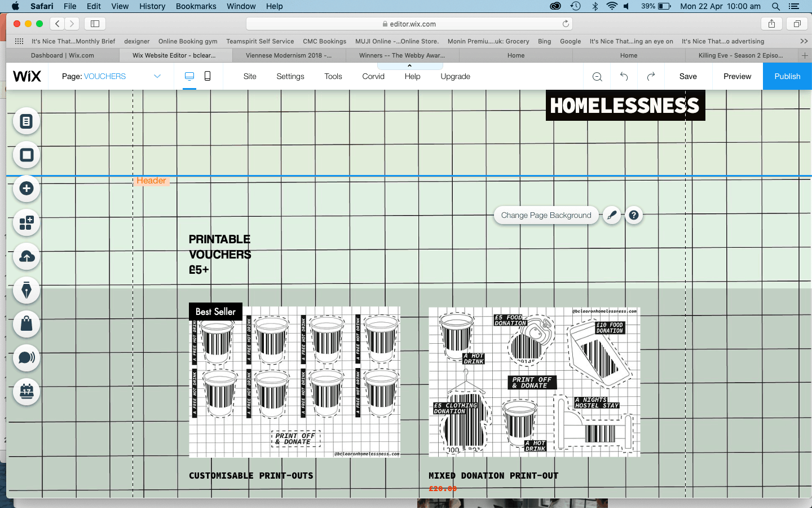Screen dimensions: 812x508
Task: Click the CUSTOMISABLE PRINT-OUTS product title
Action: 251,476
